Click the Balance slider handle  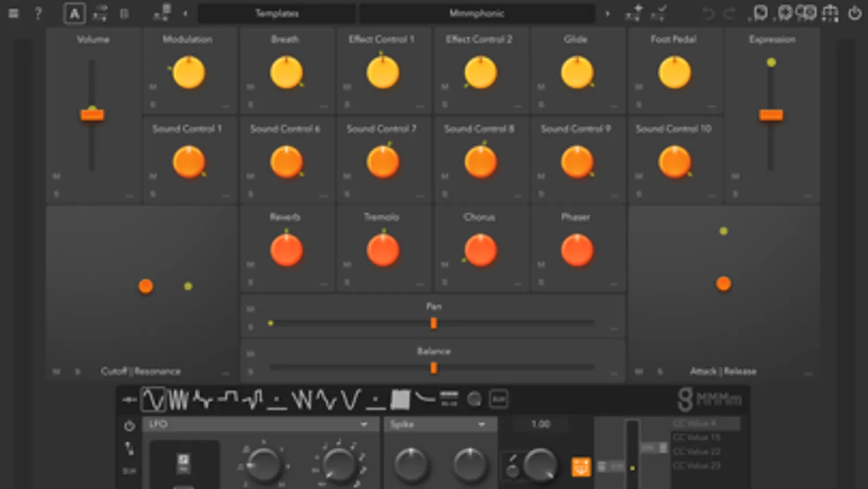click(433, 368)
